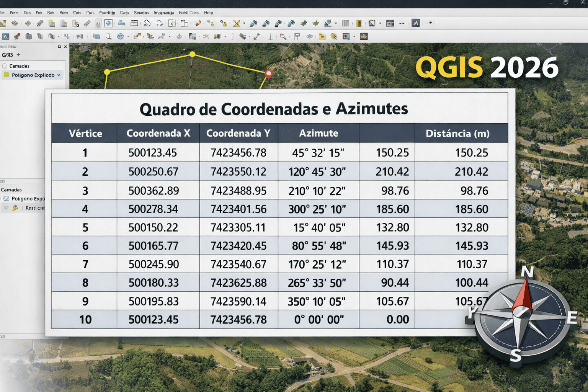The image size is (588, 392).
Task: Select the measure tool in the toolbar
Action: pyautogui.click(x=87, y=23)
